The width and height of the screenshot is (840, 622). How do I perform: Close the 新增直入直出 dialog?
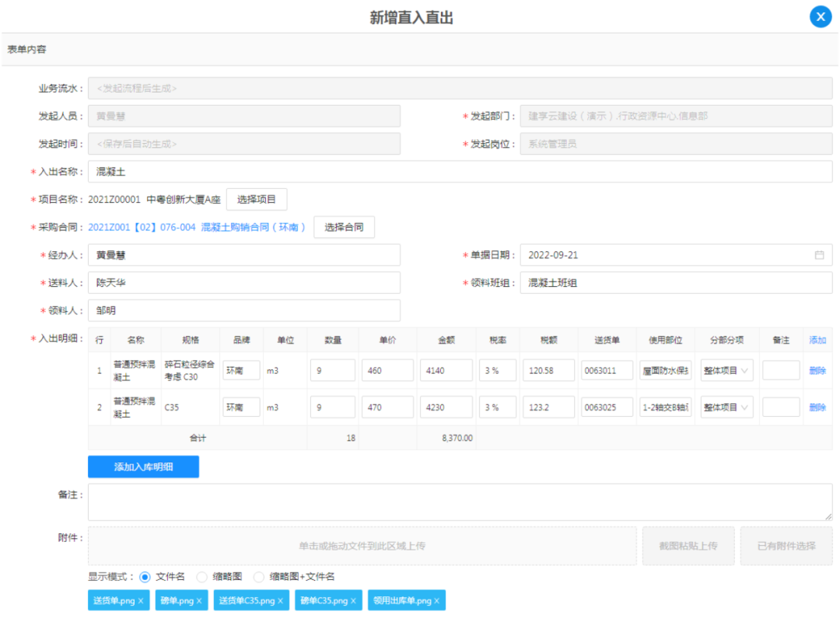pyautogui.click(x=820, y=16)
